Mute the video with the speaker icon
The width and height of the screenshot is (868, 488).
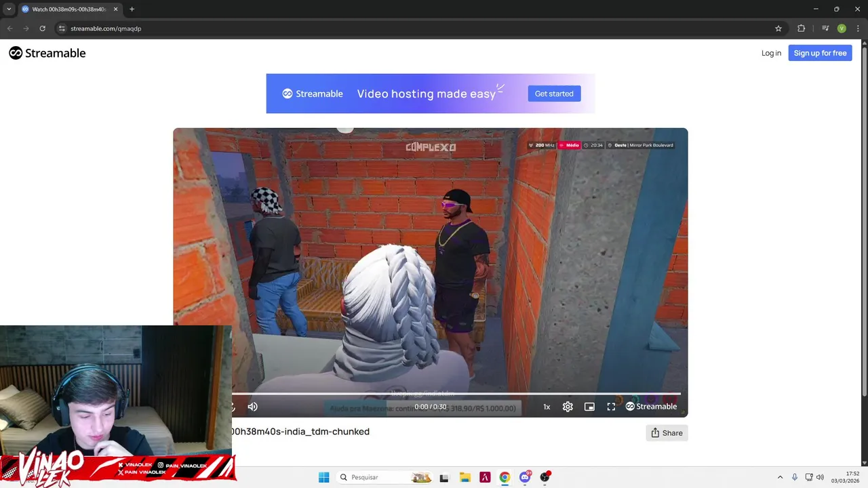tap(252, 407)
